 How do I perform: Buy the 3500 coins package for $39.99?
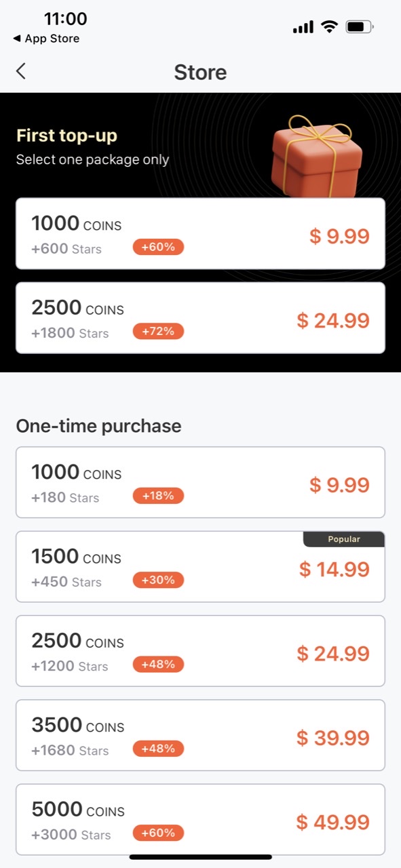pos(200,735)
